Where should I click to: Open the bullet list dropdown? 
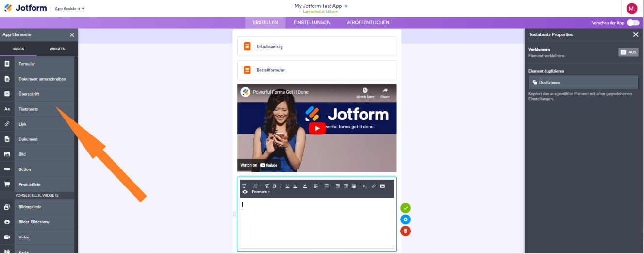click(328, 186)
